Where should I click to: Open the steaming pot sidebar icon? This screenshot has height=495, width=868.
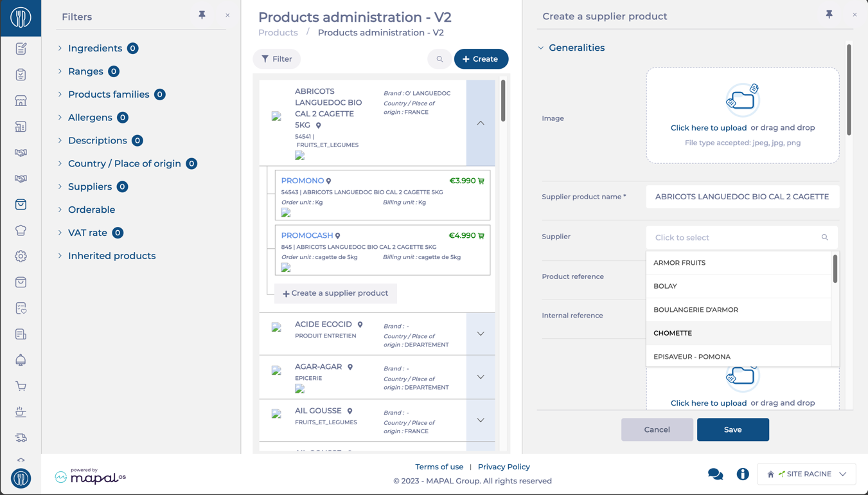tap(21, 412)
